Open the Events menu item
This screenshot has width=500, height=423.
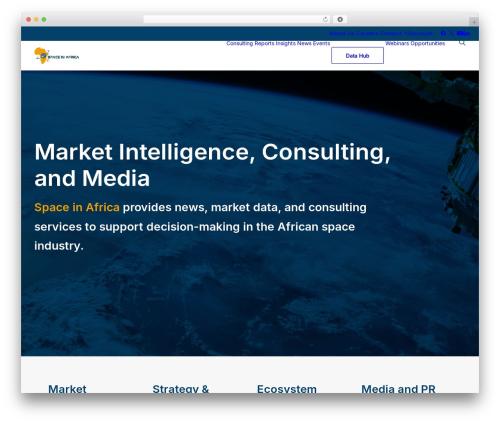pyautogui.click(x=321, y=43)
